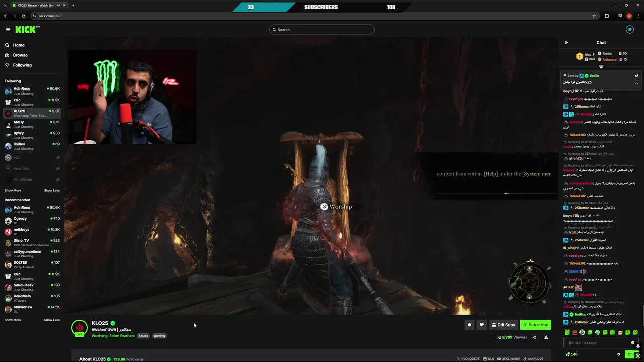Click the green Subscribe button
Screen dimensions: 644x362
(535, 325)
